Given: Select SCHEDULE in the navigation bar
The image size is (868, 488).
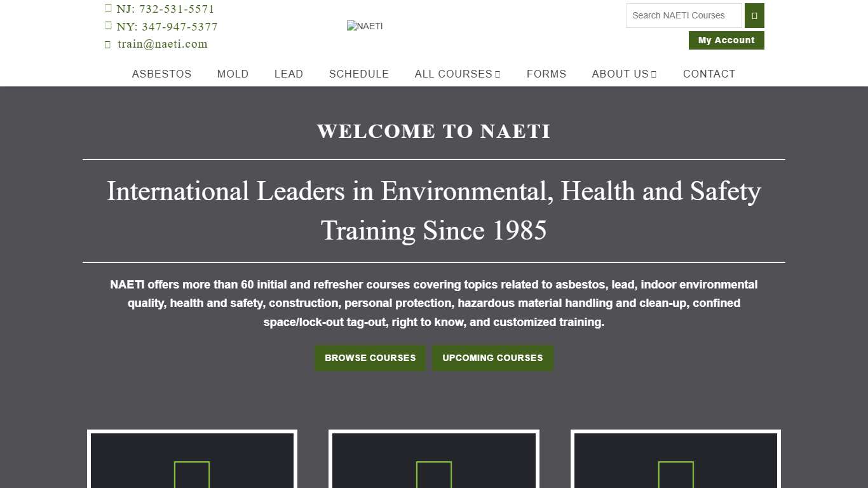Looking at the screenshot, I should coord(359,74).
